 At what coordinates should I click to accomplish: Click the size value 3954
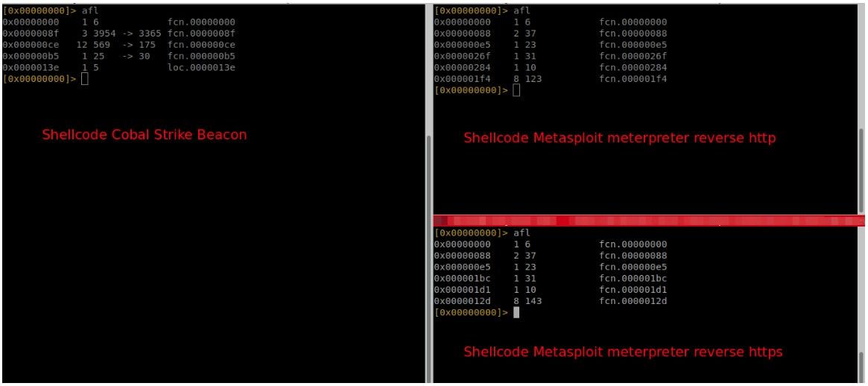click(x=104, y=34)
